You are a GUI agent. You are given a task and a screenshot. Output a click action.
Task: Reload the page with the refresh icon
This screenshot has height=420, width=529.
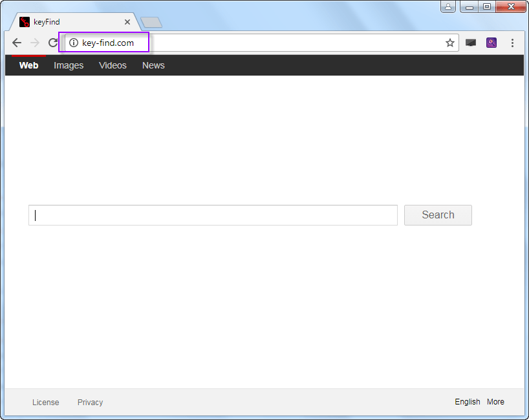53,43
